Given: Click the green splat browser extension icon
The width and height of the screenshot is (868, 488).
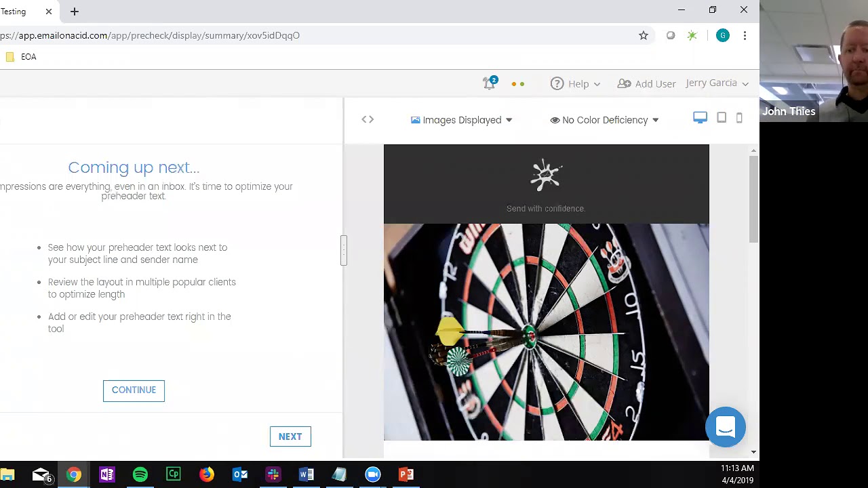Looking at the screenshot, I should click(x=692, y=35).
